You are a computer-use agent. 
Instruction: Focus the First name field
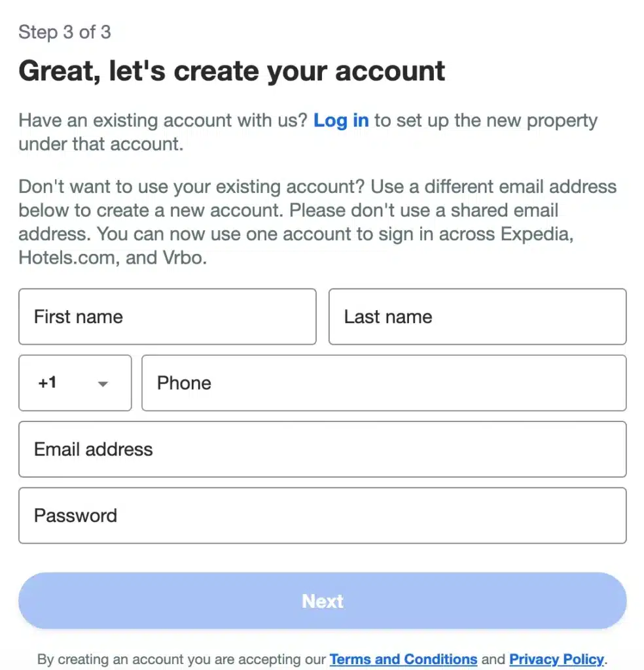click(167, 317)
